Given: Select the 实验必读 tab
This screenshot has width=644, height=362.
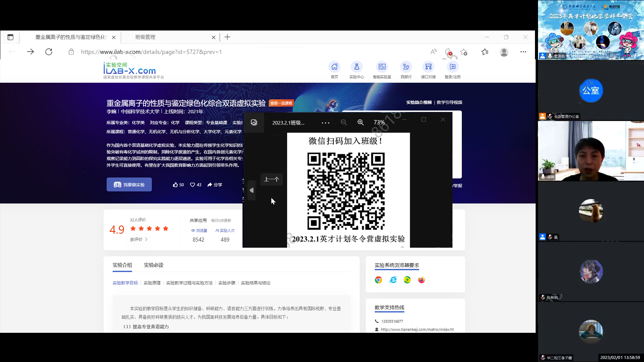Looking at the screenshot, I should click(x=154, y=265).
